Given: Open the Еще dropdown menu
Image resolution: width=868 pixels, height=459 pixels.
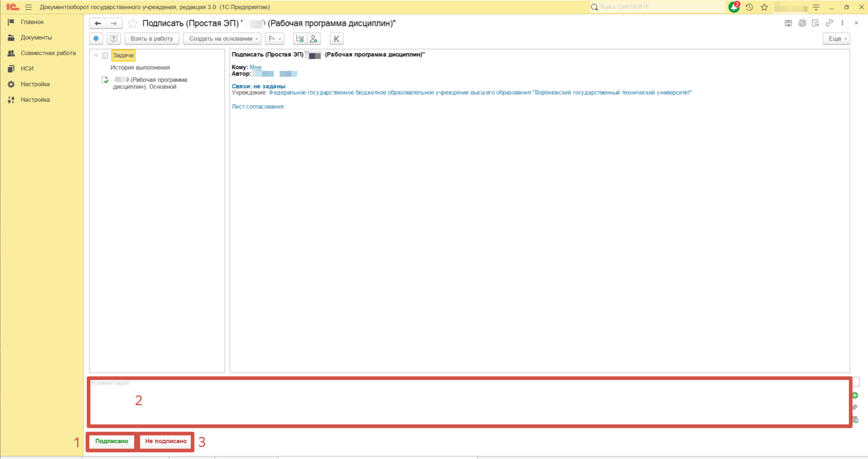Looking at the screenshot, I should point(836,39).
